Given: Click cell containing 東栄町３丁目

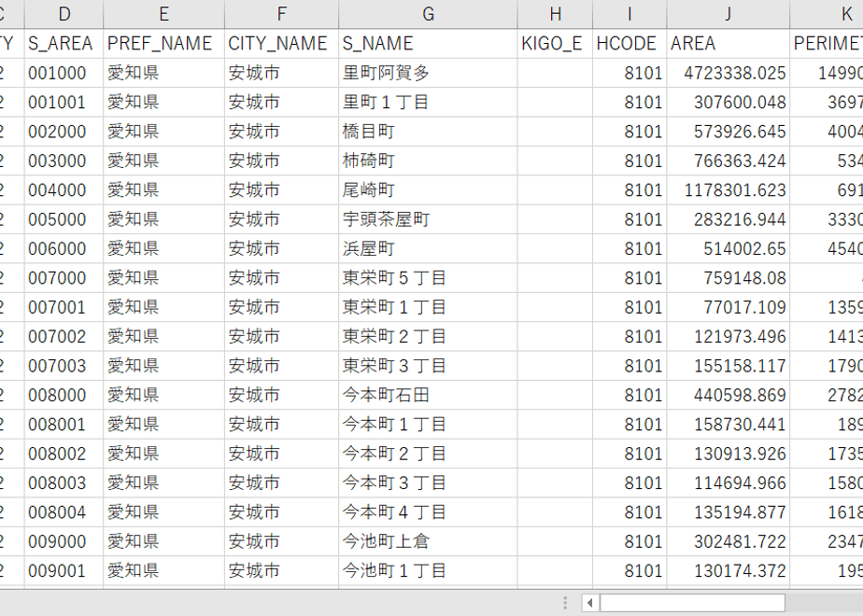Looking at the screenshot, I should 428,366.
